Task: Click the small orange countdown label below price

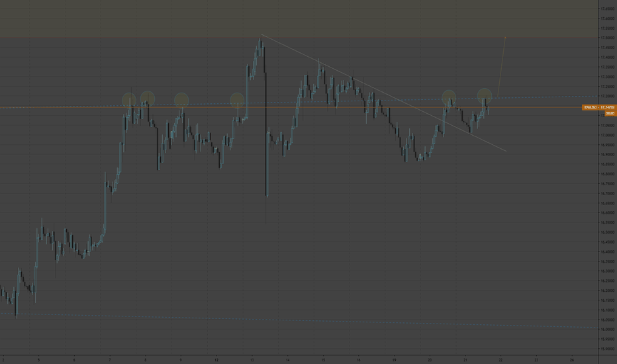Action: [x=610, y=113]
